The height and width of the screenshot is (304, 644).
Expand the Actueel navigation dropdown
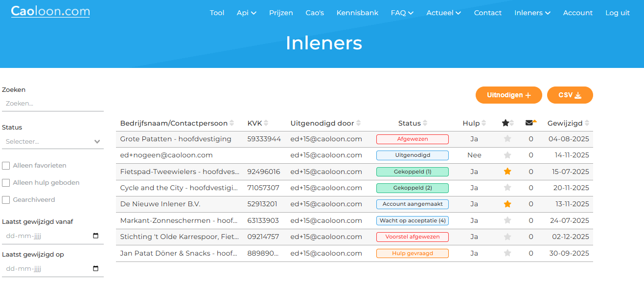443,13
